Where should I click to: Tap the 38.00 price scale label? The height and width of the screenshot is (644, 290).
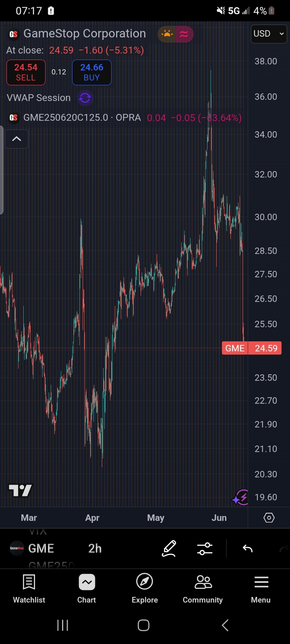tap(266, 61)
